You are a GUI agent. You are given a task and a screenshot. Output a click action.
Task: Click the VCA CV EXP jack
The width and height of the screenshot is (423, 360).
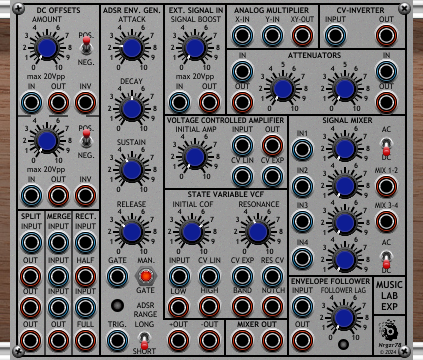tap(272, 176)
